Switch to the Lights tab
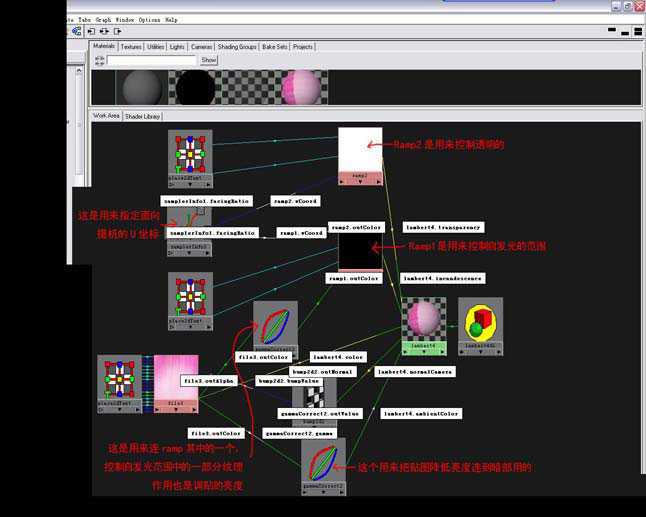Viewport: 646px width, 517px height. [177, 47]
